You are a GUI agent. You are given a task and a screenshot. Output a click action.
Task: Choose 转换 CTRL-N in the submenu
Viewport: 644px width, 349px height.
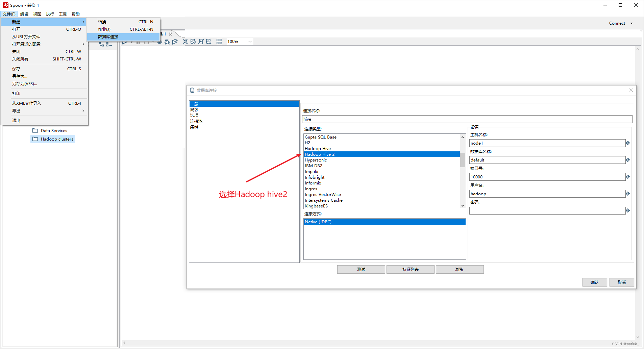click(123, 22)
